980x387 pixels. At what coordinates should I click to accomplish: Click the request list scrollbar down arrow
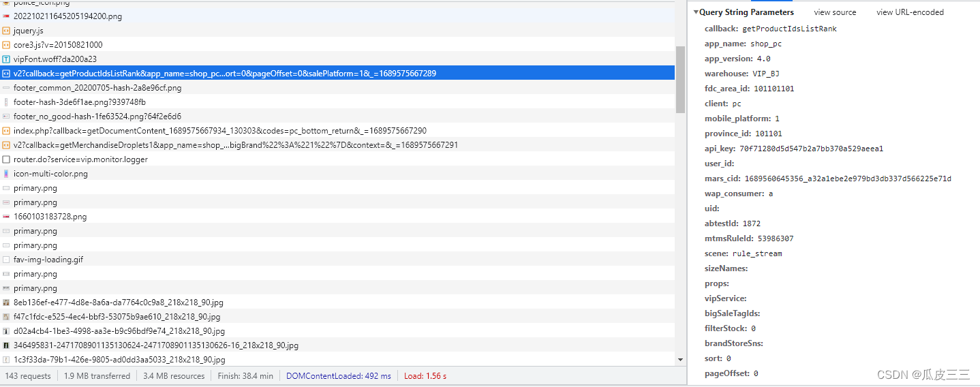pos(680,360)
